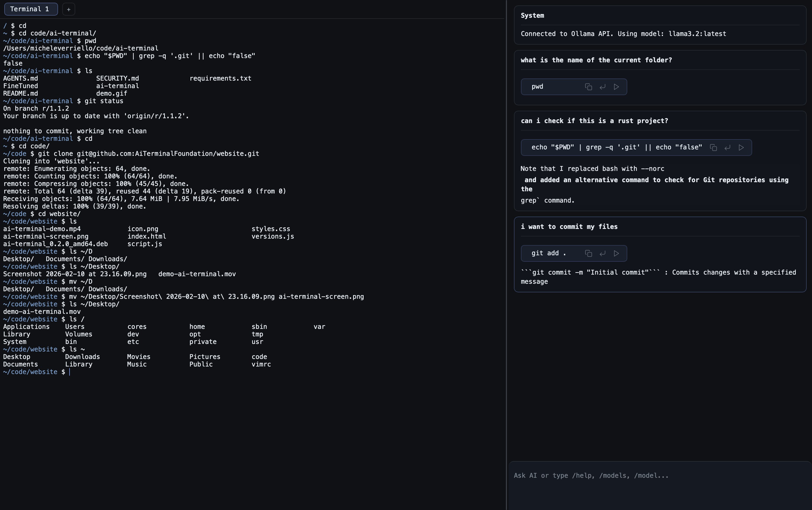Click ai-terminal_0.2.0_amd64.deb file name
This screenshot has height=510, width=812.
(55, 244)
